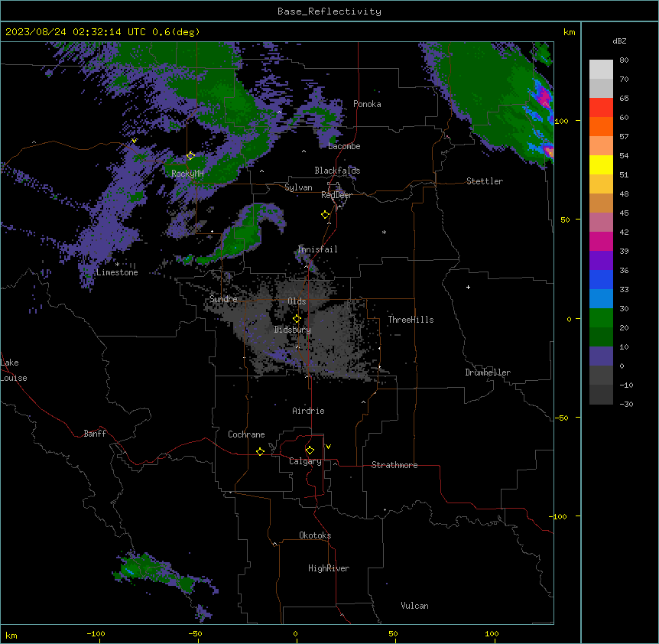Click the 80 value in the dBZ legend

click(624, 60)
